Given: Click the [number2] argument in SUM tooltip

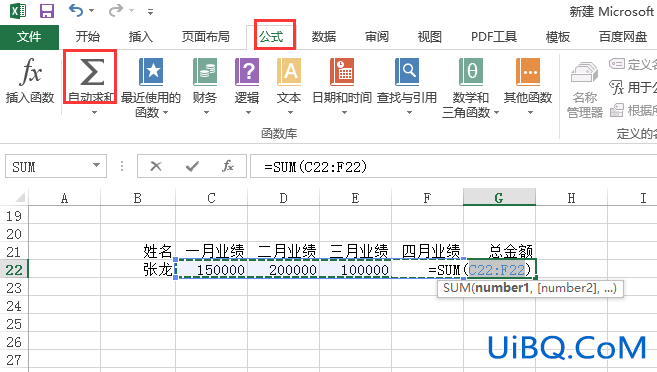Looking at the screenshot, I should 568,288.
